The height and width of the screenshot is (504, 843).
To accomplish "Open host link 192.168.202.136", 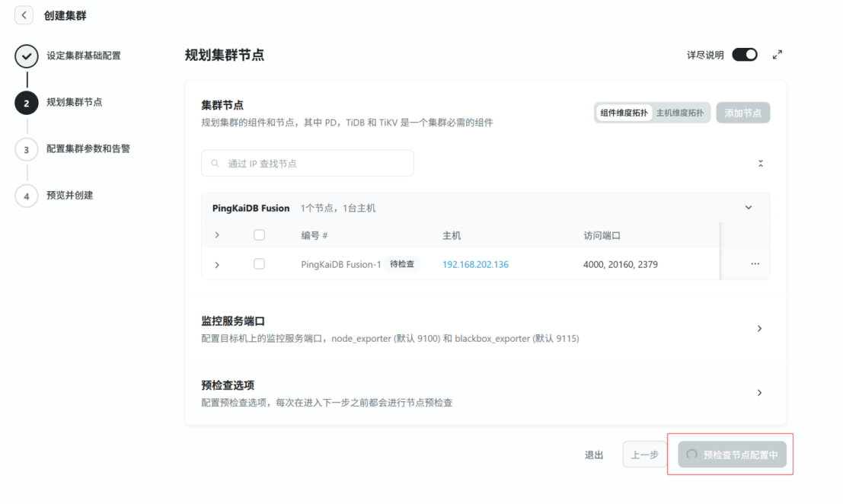I will [x=475, y=264].
